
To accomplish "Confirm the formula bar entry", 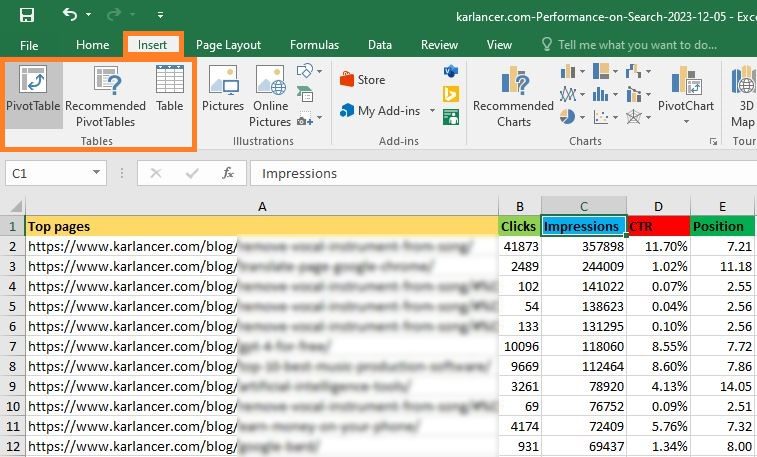I will [192, 173].
